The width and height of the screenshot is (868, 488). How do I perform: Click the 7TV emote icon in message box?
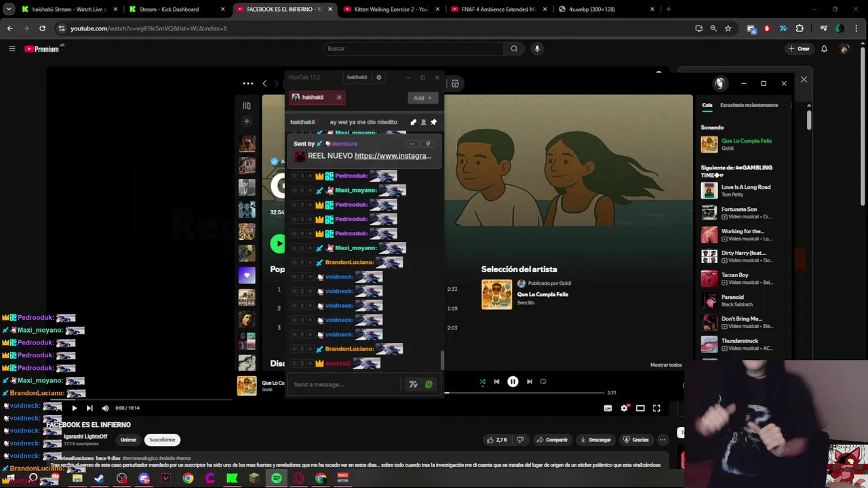tap(413, 384)
